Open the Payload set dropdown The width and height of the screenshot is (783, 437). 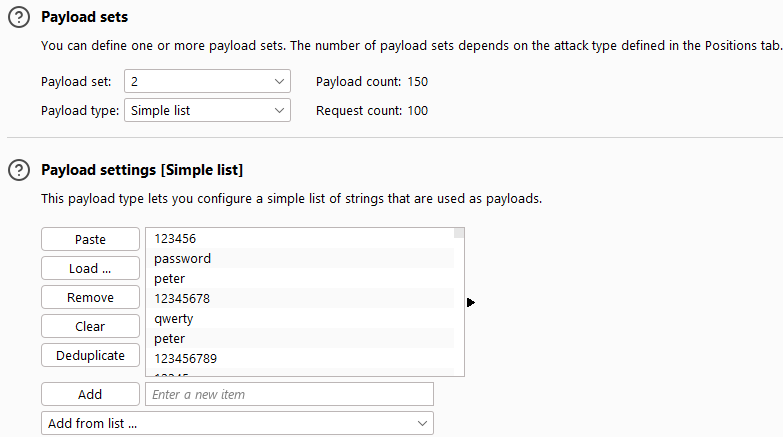[207, 81]
